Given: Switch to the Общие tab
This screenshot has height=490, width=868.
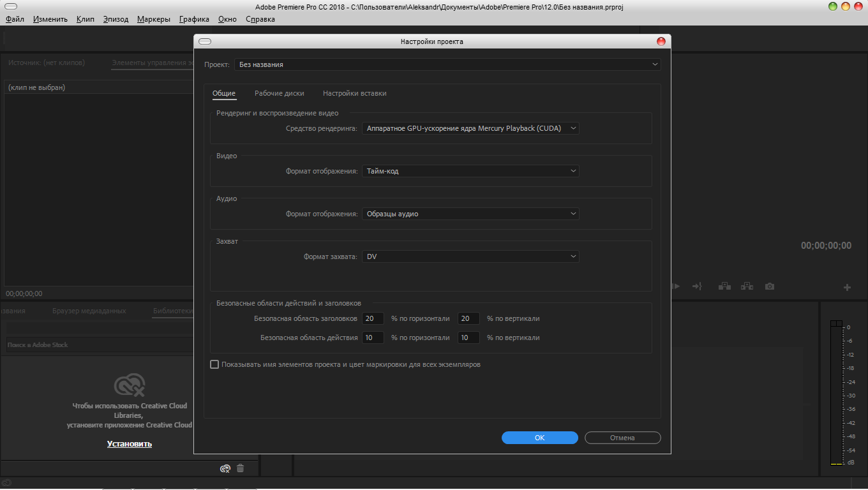Looking at the screenshot, I should pyautogui.click(x=224, y=93).
